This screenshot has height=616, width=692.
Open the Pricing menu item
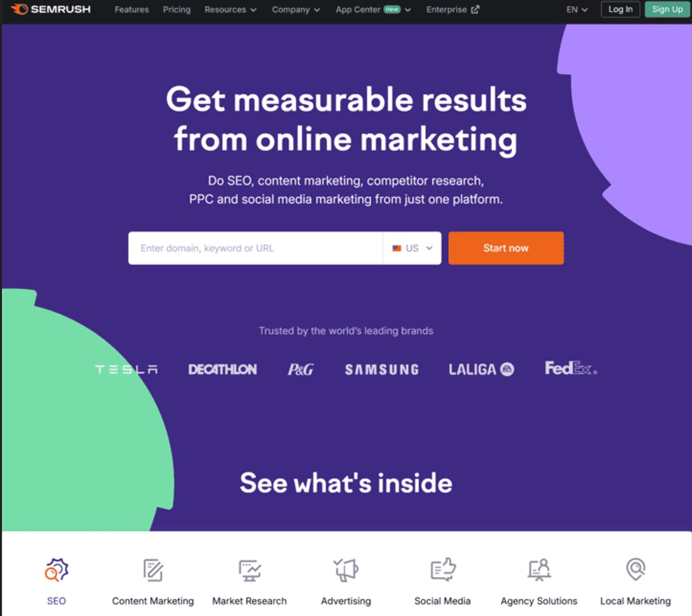coord(177,9)
